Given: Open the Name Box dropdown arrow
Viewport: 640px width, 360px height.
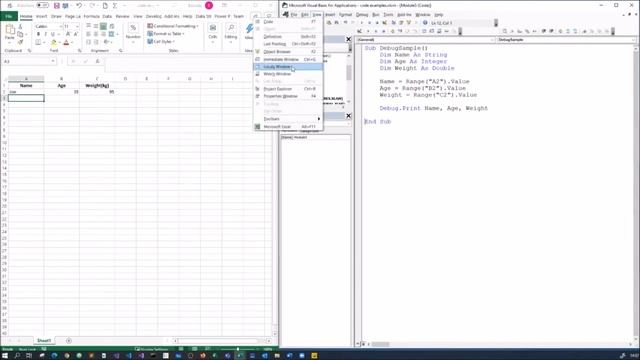Looking at the screenshot, I should [53, 61].
